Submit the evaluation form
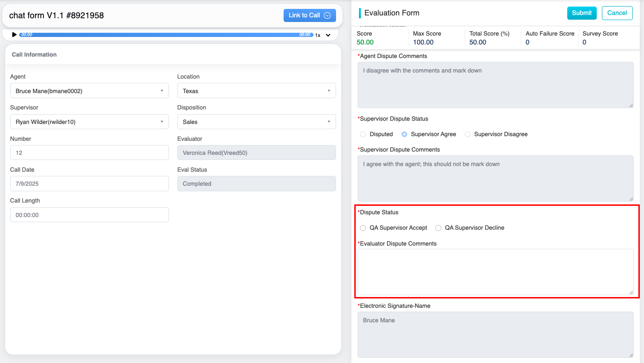 581,13
